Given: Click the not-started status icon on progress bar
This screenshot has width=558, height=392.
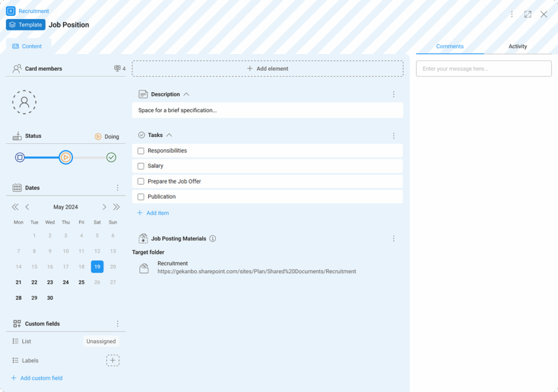Looking at the screenshot, I should point(20,158).
